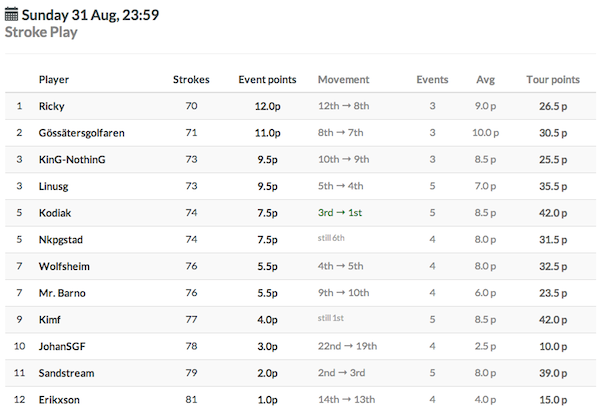This screenshot has height=416, width=600.
Task: Click the Stroke Play subtitle
Action: tap(41, 32)
